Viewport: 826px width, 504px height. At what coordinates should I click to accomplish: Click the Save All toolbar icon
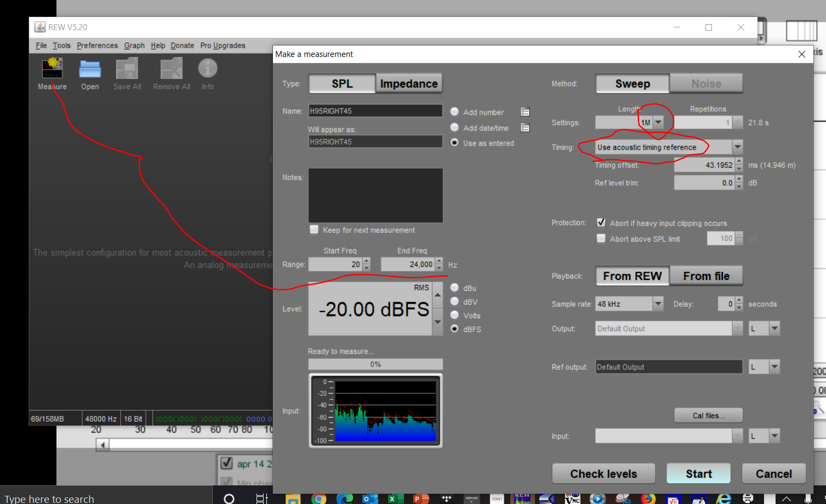(x=127, y=70)
